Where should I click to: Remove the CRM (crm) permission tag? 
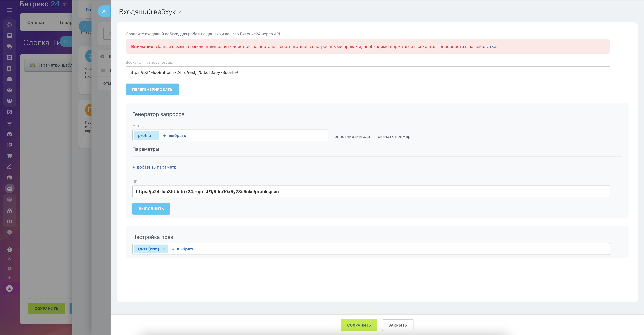pyautogui.click(x=164, y=249)
